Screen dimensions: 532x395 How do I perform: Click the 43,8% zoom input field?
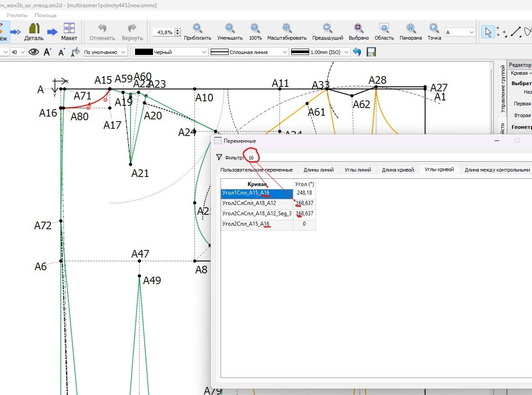coord(164,32)
